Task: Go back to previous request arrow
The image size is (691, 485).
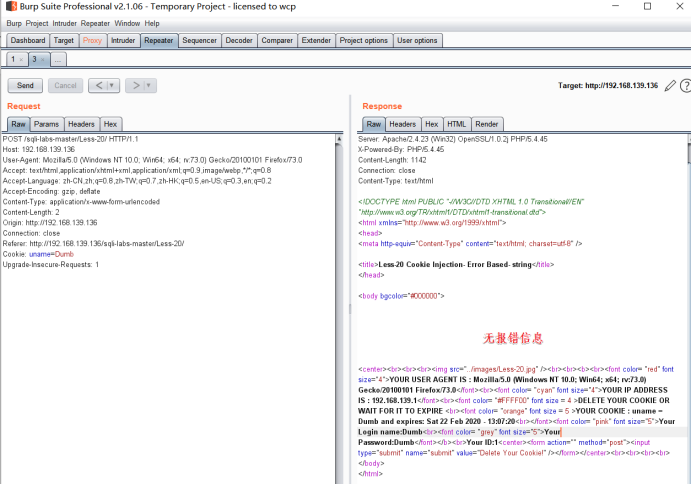Action: (x=99, y=85)
